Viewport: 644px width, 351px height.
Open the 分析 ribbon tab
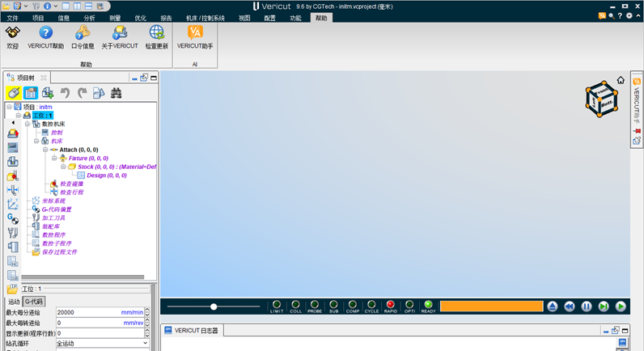[89, 18]
